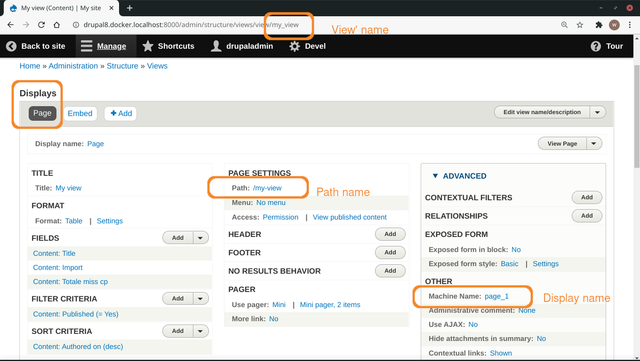Add a Header item
The width and height of the screenshot is (640, 361).
click(390, 234)
